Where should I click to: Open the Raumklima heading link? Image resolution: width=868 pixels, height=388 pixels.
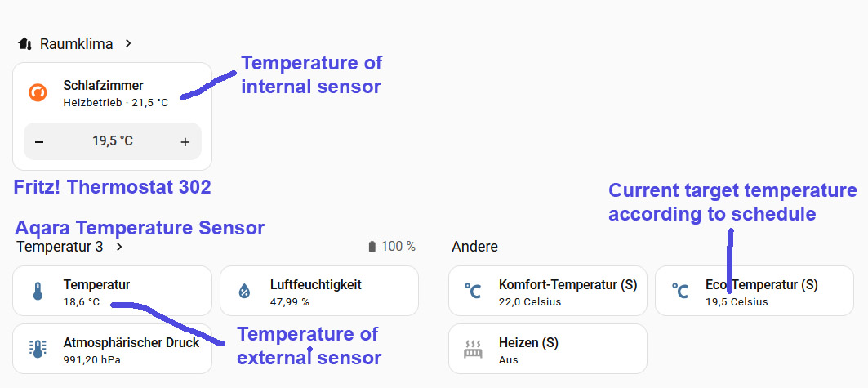click(x=76, y=43)
